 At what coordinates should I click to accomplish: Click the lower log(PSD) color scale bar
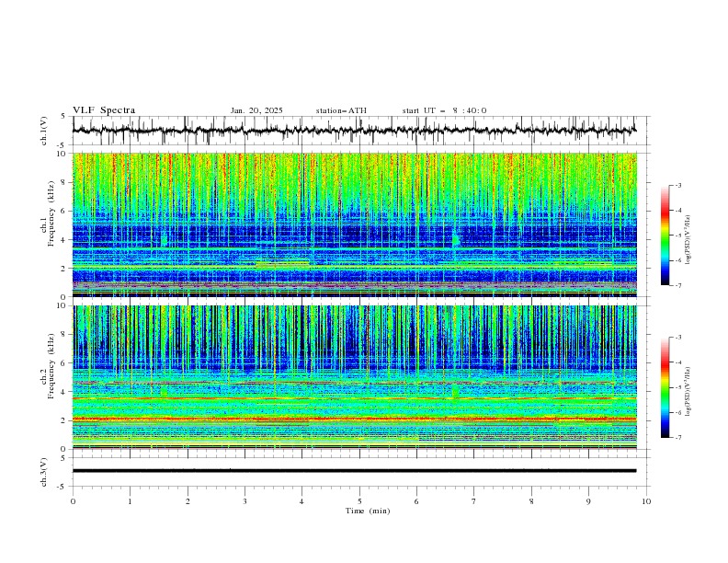point(665,387)
